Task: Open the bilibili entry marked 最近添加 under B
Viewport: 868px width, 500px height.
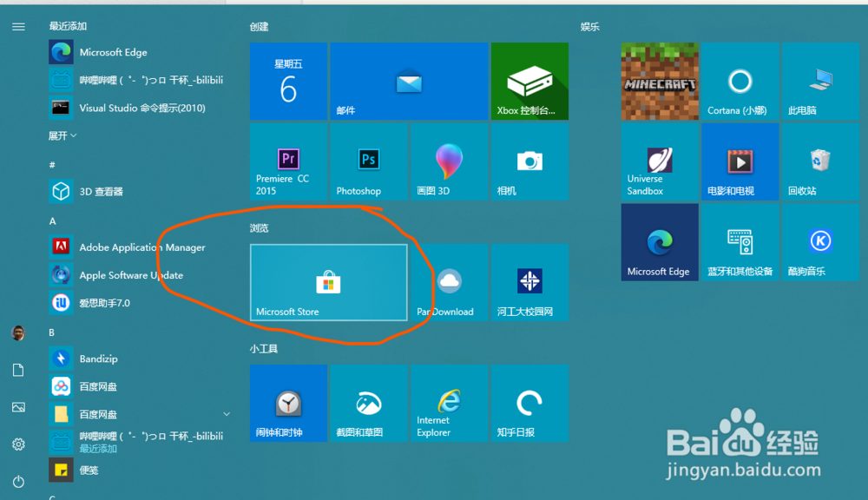Action: coord(140,442)
